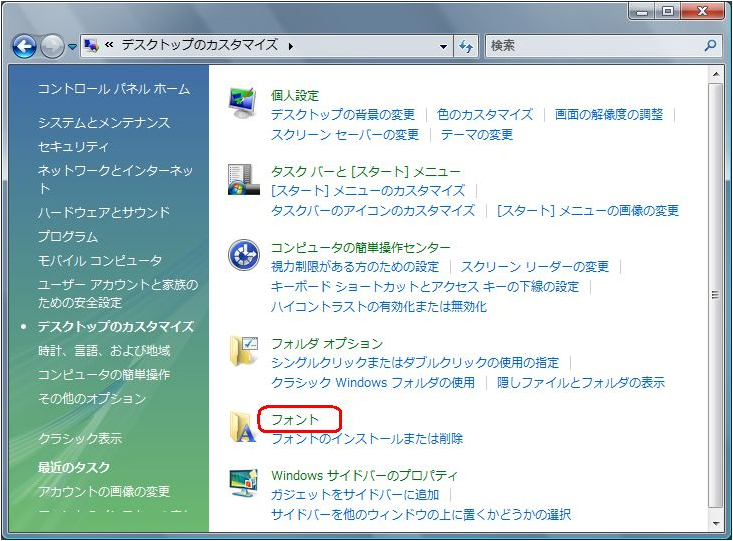Select コンピュータの簡単操作 in sidebar
The image size is (733, 541).
click(x=104, y=375)
